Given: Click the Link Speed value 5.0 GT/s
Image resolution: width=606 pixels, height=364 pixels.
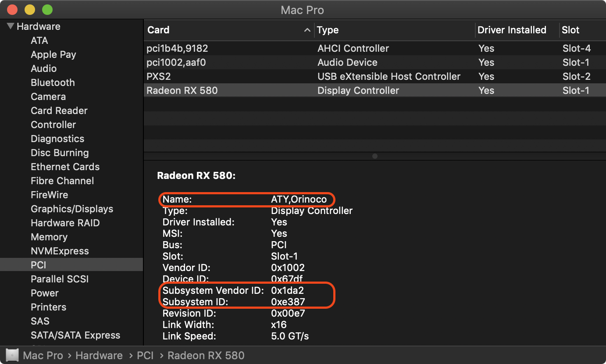Looking at the screenshot, I should point(290,336).
